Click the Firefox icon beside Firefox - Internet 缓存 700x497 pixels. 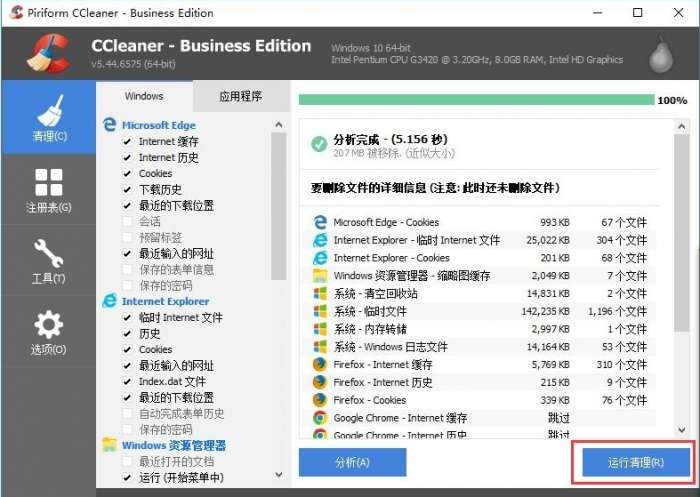click(320, 364)
